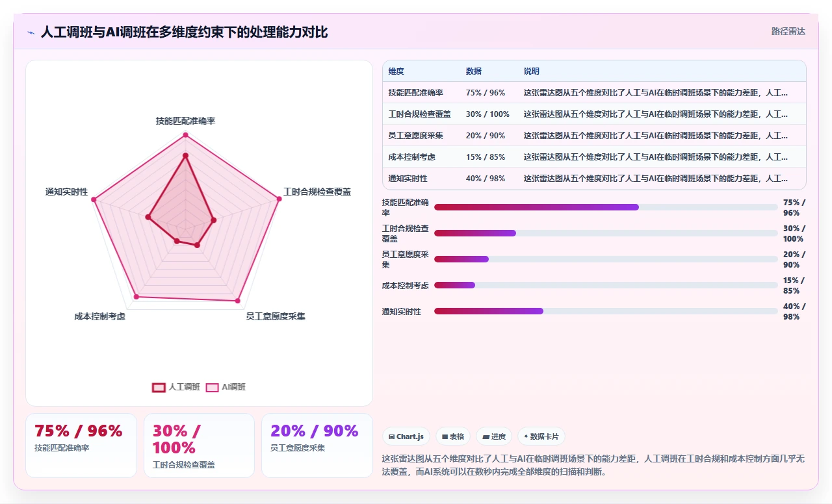The height and width of the screenshot is (504, 832).
Task: Click the 表格 chip
Action: (x=453, y=436)
